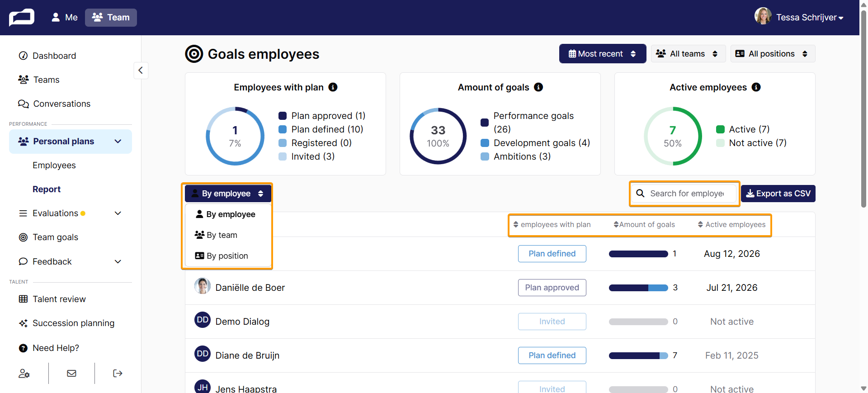Click the page vertical scrollbar
The image size is (868, 393).
[863, 109]
